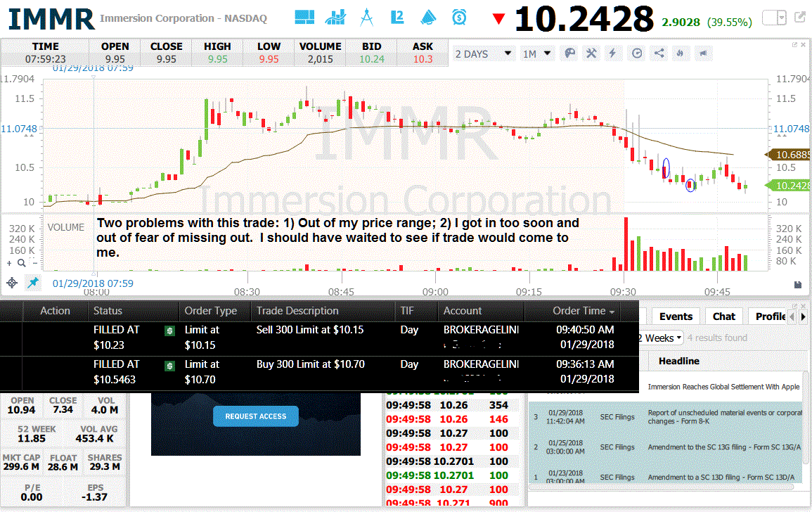Open the Level 2 quotes icon
This screenshot has width=812, height=512.
pos(397,17)
